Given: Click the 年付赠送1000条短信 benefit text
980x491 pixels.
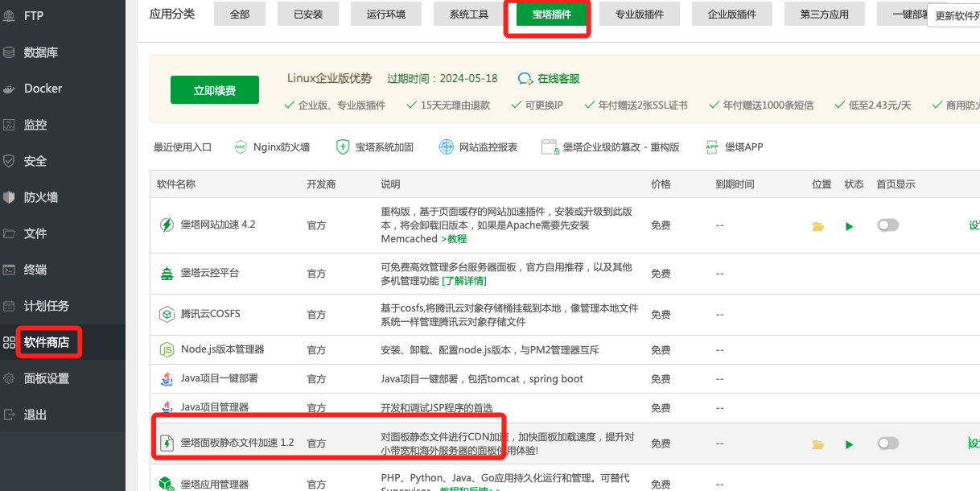Looking at the screenshot, I should (768, 105).
